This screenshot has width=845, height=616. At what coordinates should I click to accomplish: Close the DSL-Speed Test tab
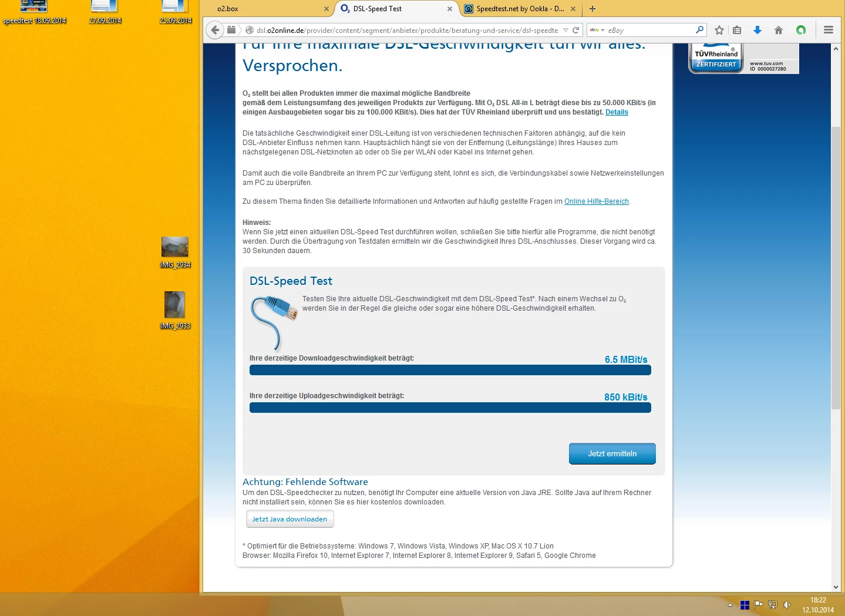pyautogui.click(x=450, y=9)
